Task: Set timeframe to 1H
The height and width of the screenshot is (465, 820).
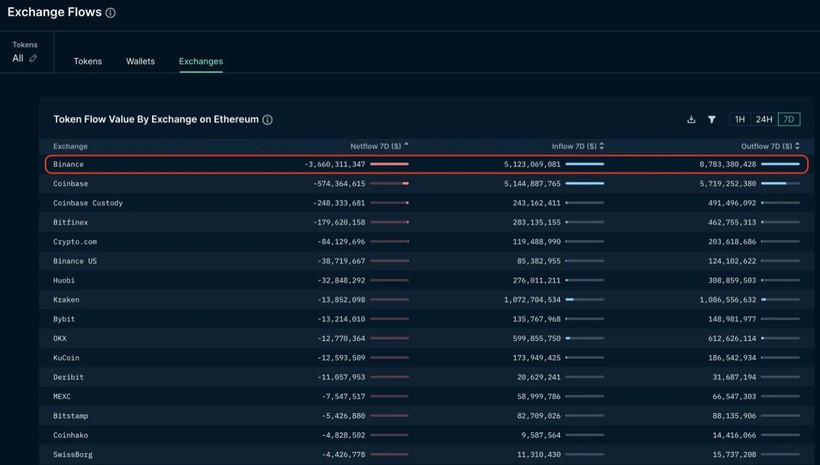Action: (739, 119)
